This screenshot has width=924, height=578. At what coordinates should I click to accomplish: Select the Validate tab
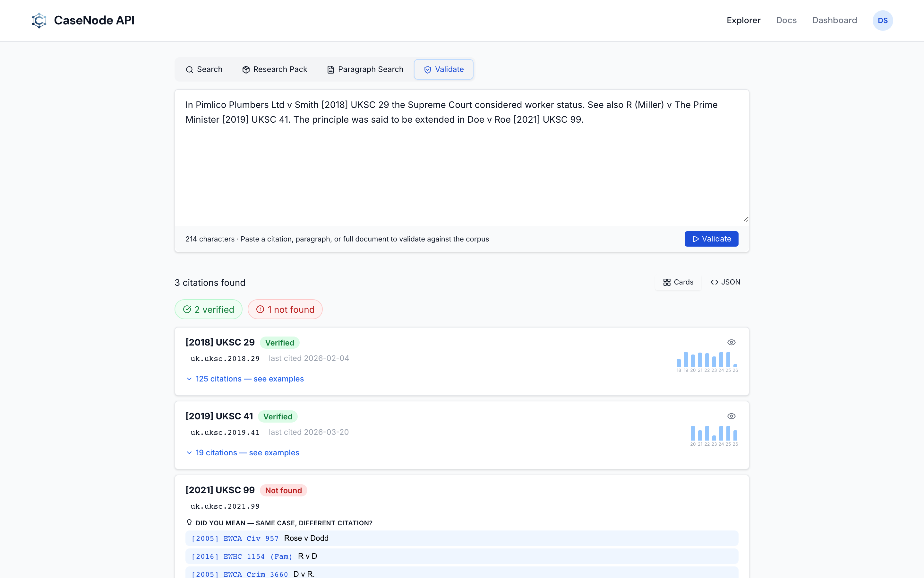coord(444,69)
